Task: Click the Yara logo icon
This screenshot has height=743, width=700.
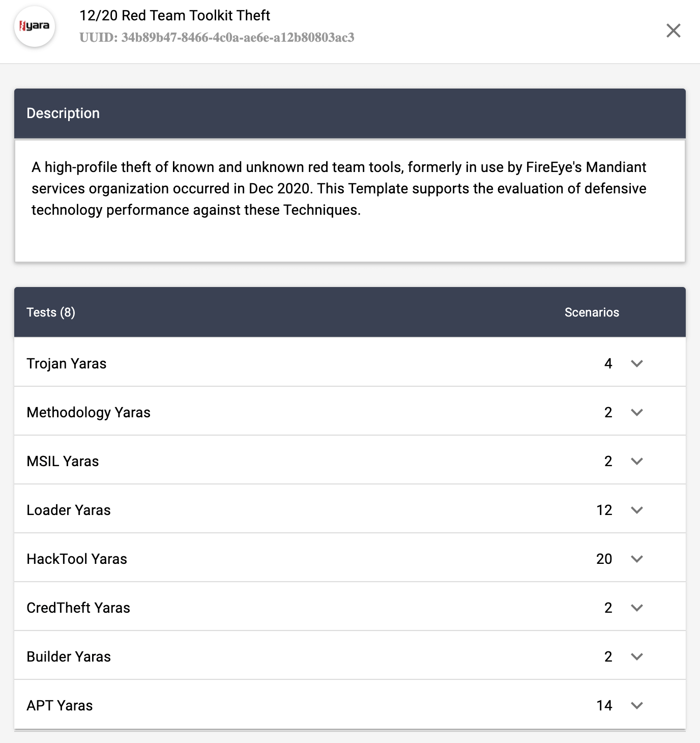Action: coord(34,26)
